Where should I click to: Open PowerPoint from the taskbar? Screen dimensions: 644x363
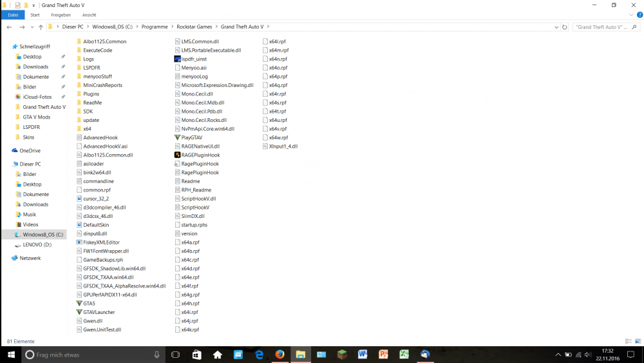(x=384, y=355)
